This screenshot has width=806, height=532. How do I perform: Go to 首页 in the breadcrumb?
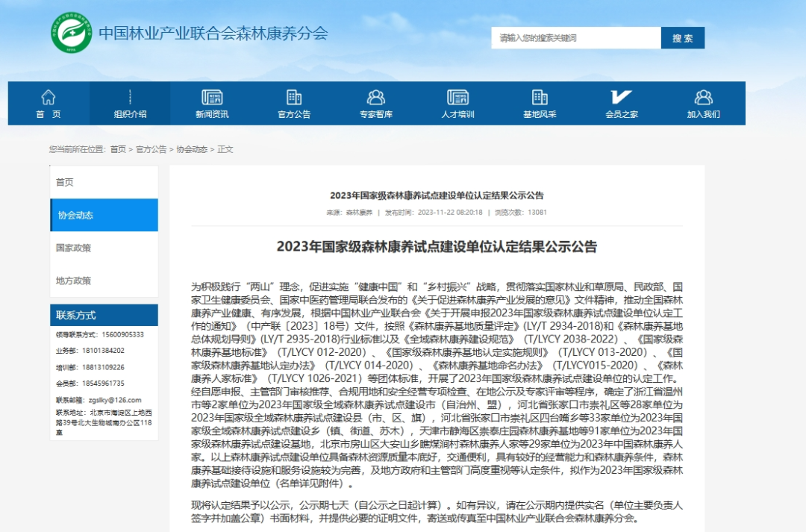pyautogui.click(x=118, y=149)
